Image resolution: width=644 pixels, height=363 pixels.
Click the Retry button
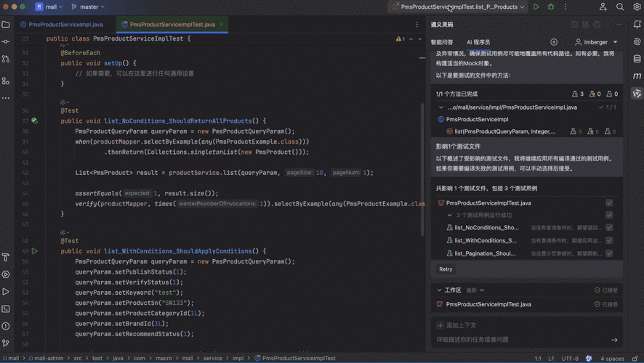coord(446,269)
